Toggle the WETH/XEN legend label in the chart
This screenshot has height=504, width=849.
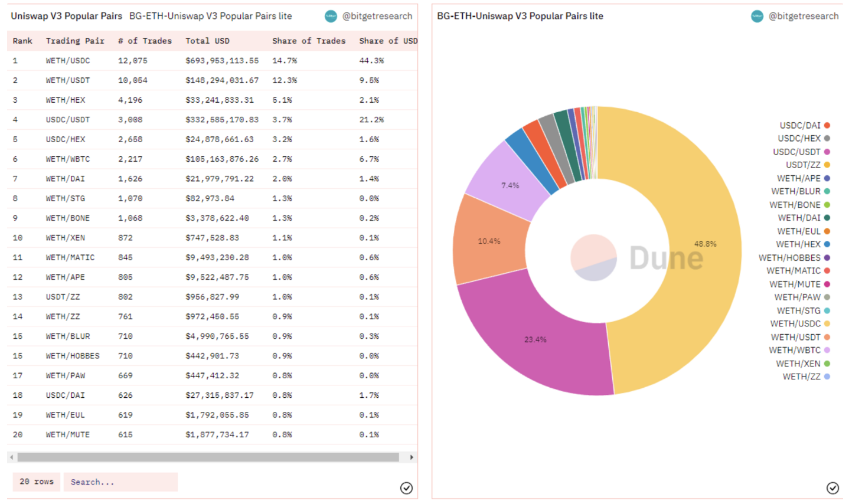(x=798, y=364)
